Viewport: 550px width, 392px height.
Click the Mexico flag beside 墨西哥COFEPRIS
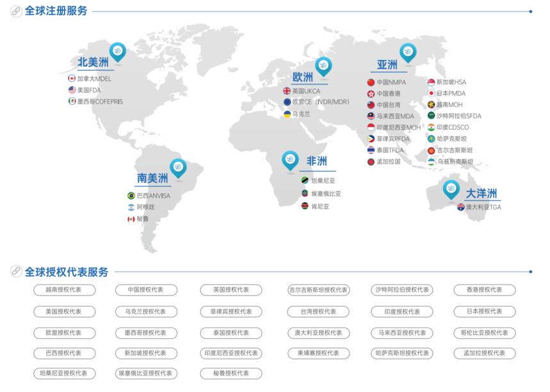[x=72, y=101]
